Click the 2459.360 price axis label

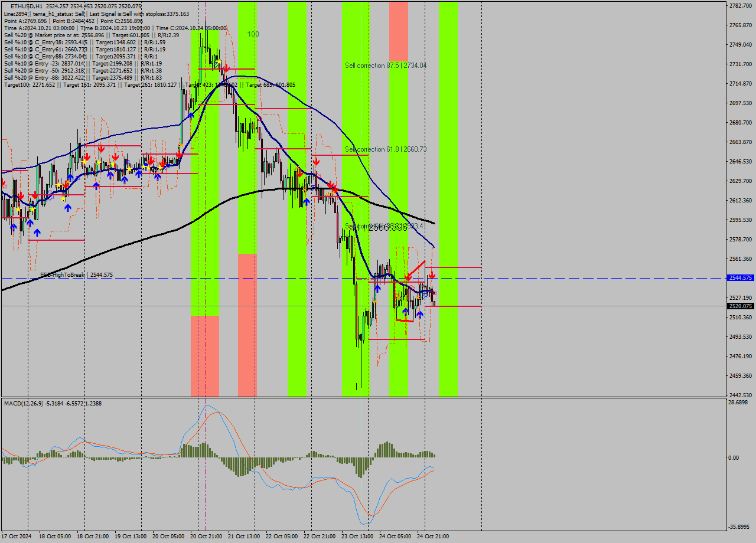pos(741,375)
